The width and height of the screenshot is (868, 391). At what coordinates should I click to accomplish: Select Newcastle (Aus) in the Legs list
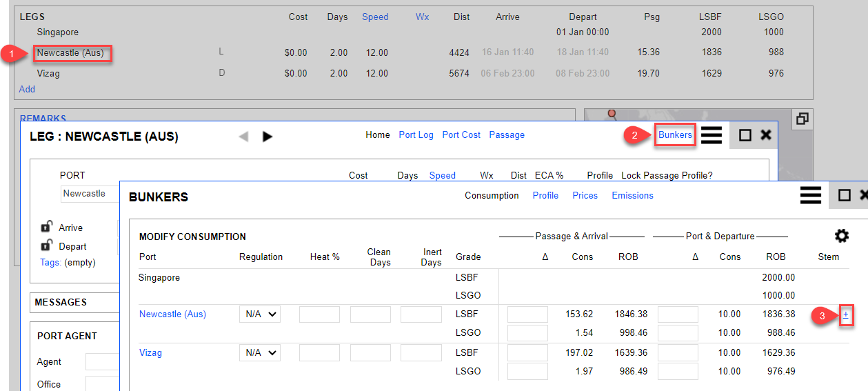pyautogui.click(x=70, y=53)
